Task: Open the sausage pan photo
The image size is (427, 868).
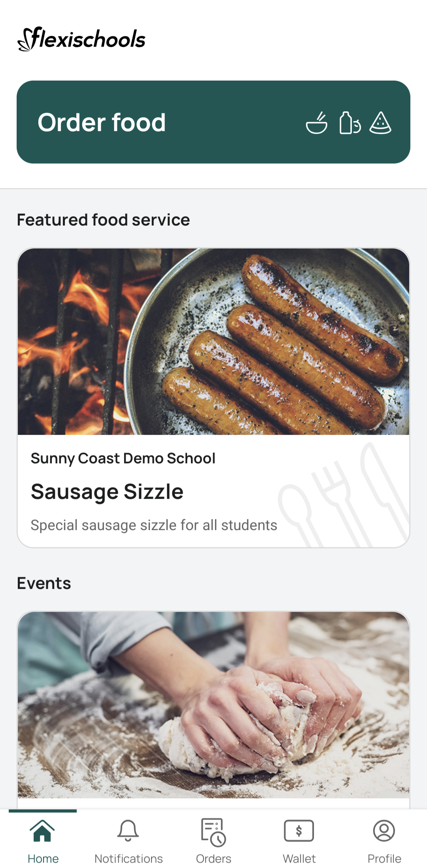Action: (213, 342)
